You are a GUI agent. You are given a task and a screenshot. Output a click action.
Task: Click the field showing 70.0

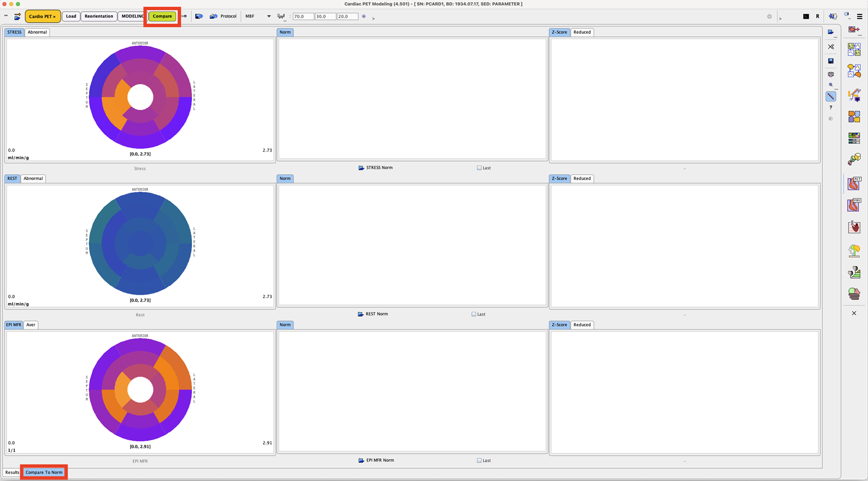point(303,17)
